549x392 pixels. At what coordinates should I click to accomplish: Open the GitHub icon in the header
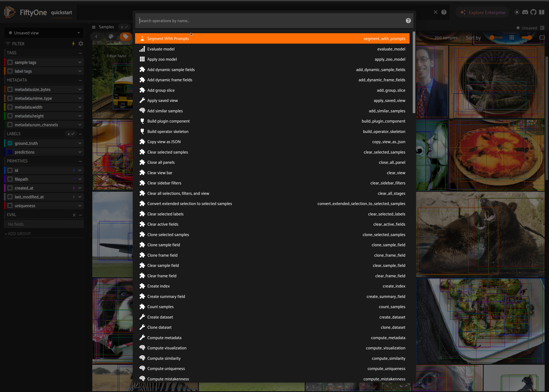coord(533,12)
